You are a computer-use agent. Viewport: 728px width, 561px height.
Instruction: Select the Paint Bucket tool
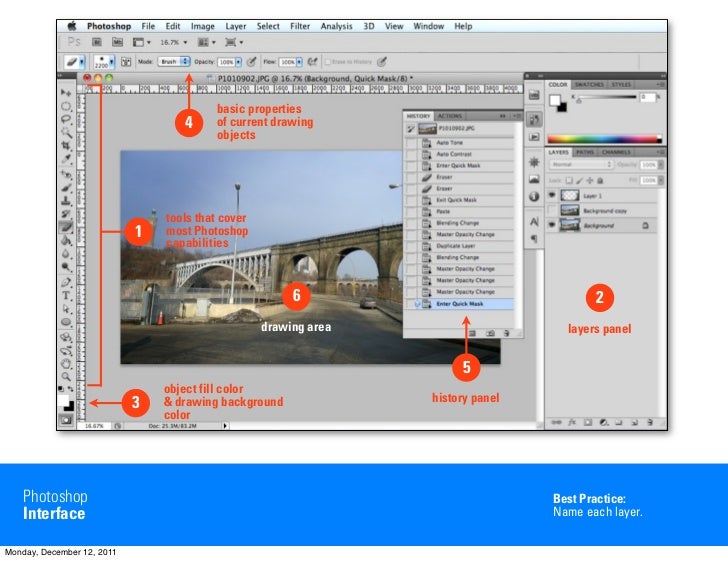66,240
